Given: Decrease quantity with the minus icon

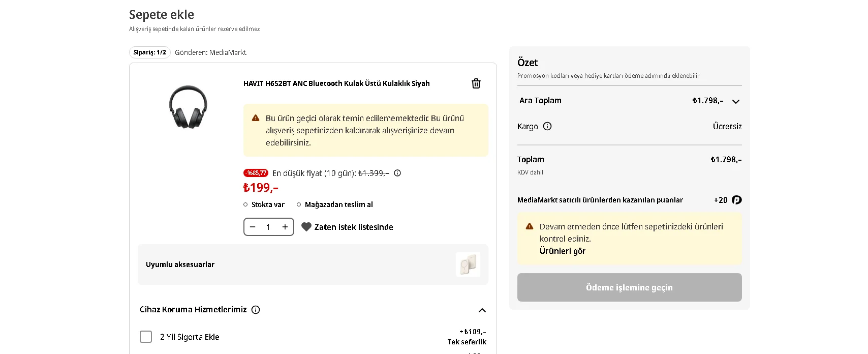Looking at the screenshot, I should [253, 227].
